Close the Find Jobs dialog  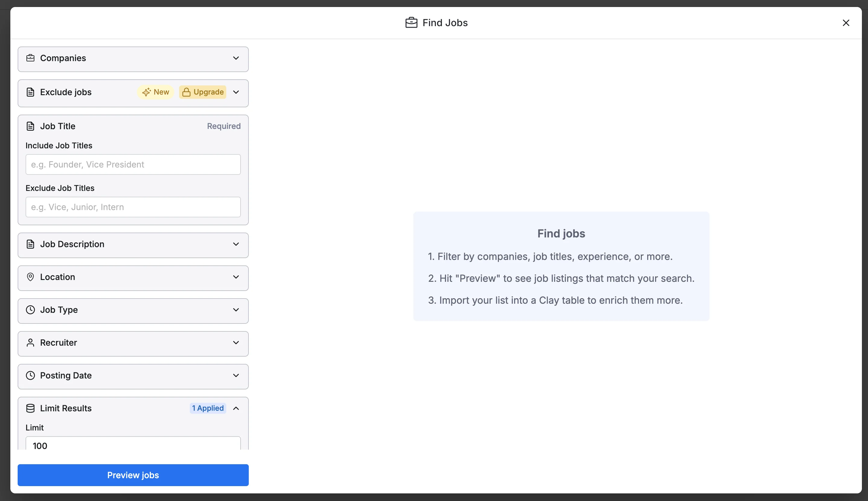pyautogui.click(x=845, y=23)
